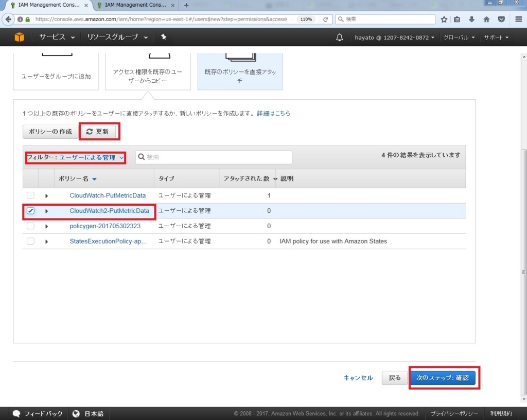Open the 詳細はこちら link
The height and width of the screenshot is (420, 527).
273,114
